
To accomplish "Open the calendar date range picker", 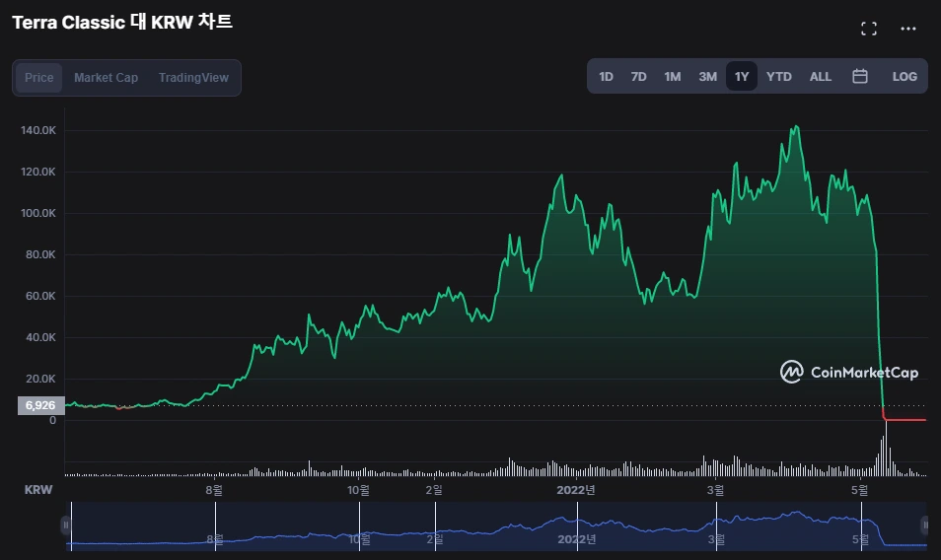I will (859, 76).
